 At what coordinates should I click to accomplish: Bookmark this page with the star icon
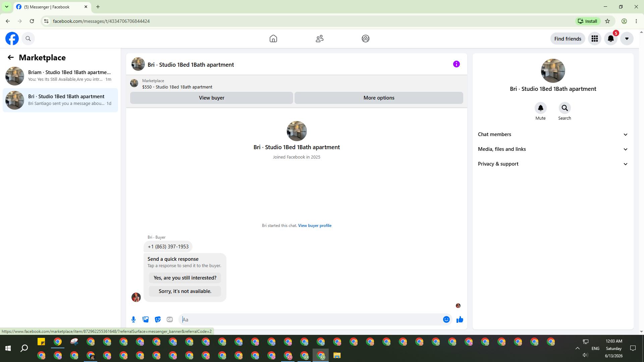607,21
